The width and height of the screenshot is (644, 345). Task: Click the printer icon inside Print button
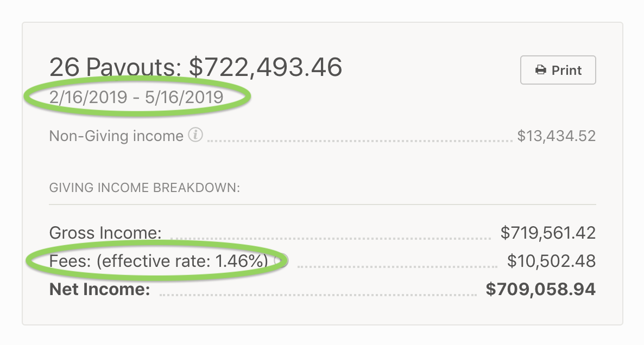pyautogui.click(x=540, y=70)
